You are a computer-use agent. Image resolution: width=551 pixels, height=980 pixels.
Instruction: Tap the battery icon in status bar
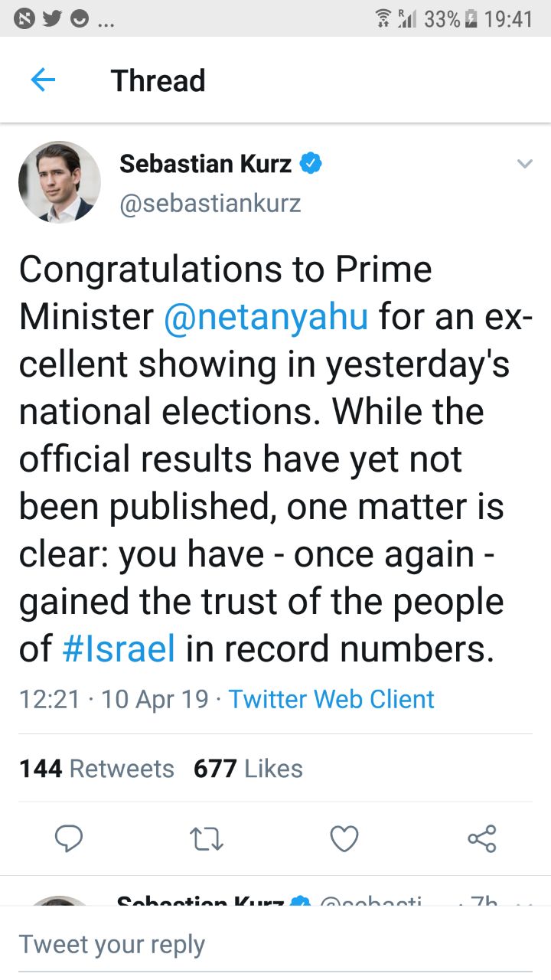coord(471,19)
